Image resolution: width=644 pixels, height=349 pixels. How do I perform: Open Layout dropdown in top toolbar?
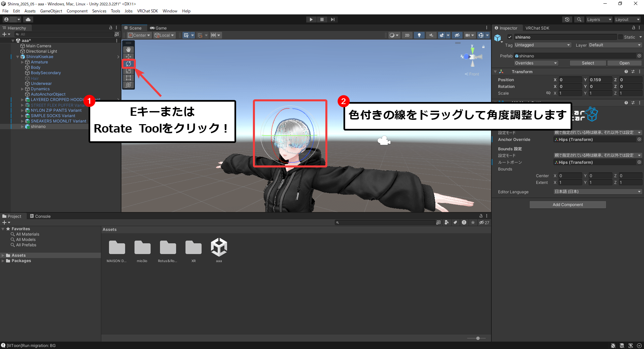pyautogui.click(x=627, y=19)
